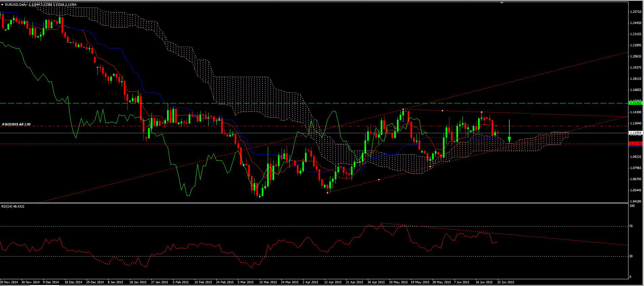
Task: Click the 25 Jun 2015 date label
Action: [x=506, y=282]
